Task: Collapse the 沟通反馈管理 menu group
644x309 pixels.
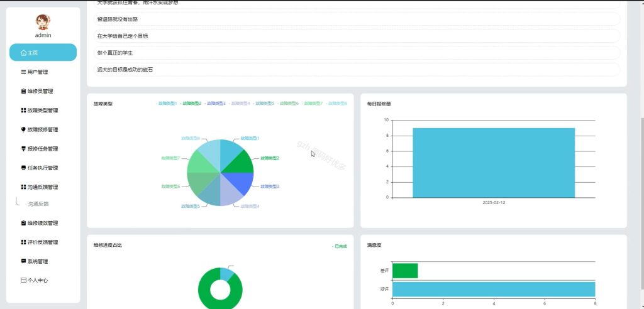Action: [x=43, y=187]
